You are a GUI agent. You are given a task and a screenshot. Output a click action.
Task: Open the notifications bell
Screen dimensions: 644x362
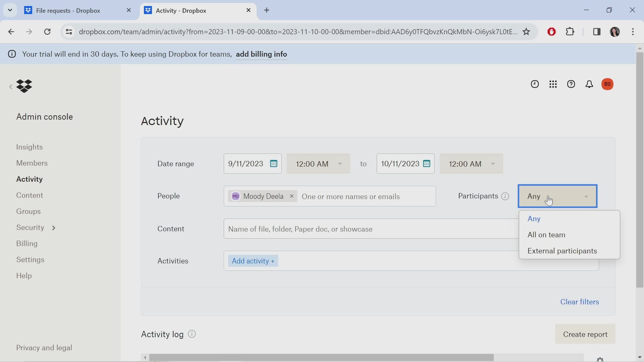click(589, 84)
